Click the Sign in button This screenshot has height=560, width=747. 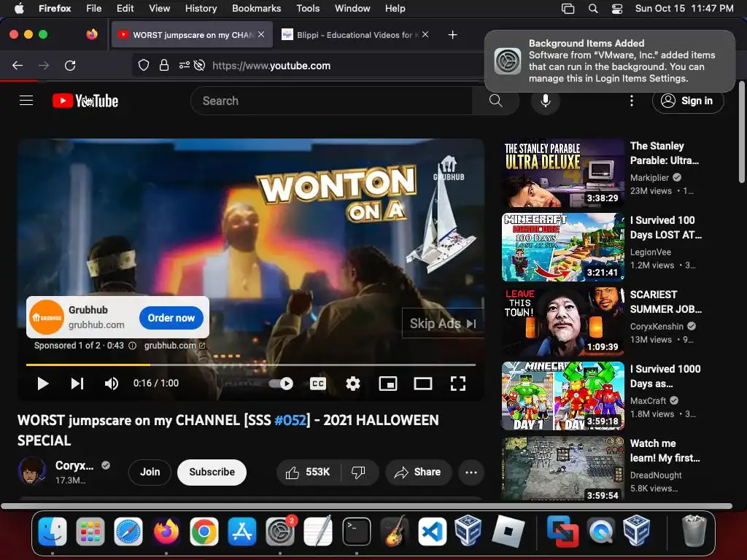coord(687,101)
